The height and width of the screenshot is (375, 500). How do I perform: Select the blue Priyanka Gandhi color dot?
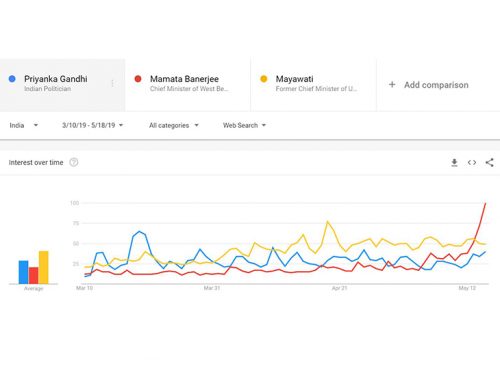pos(12,79)
